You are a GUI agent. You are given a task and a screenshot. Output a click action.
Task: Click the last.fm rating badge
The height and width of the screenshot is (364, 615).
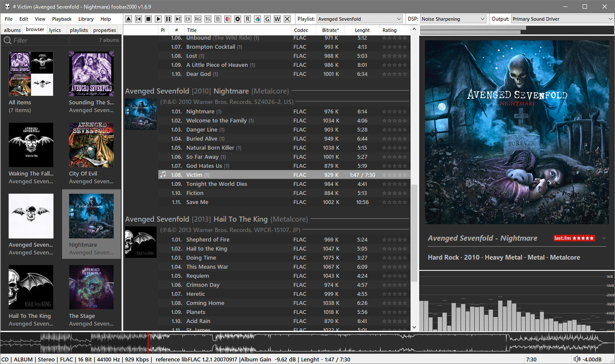tap(574, 238)
